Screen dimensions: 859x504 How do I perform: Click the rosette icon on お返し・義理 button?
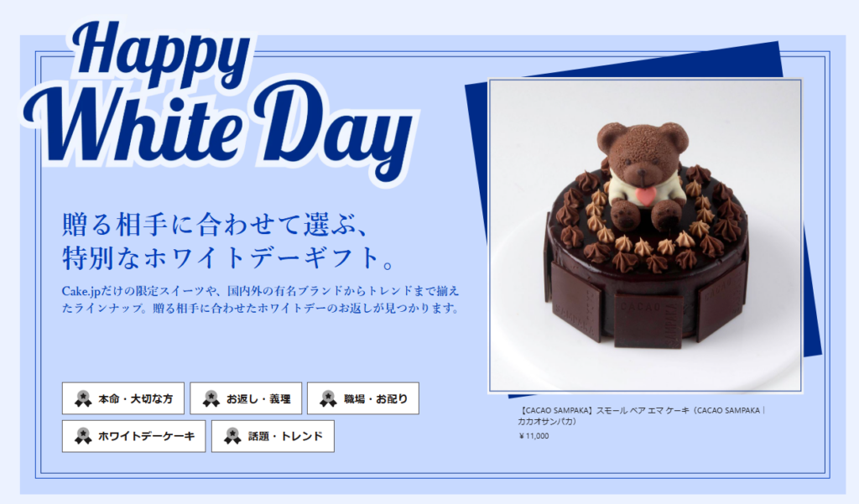(x=211, y=398)
